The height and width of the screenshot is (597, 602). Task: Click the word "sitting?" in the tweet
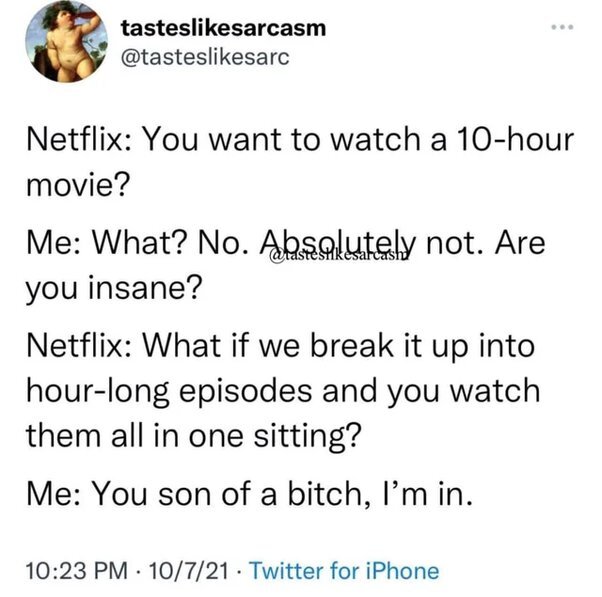point(308,438)
